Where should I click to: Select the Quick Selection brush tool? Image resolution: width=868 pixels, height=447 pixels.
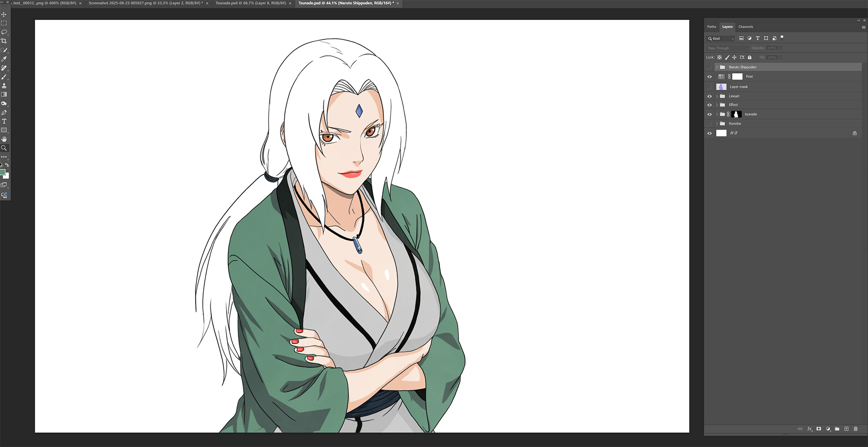point(4,50)
